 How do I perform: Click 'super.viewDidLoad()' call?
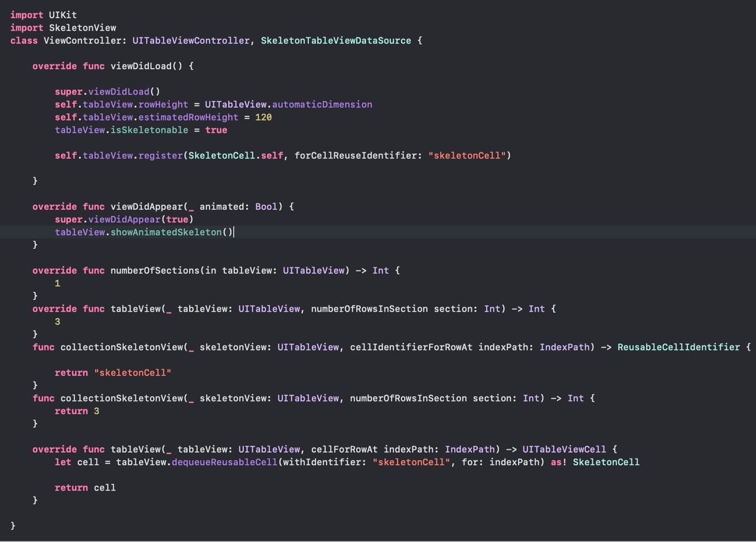pos(107,92)
